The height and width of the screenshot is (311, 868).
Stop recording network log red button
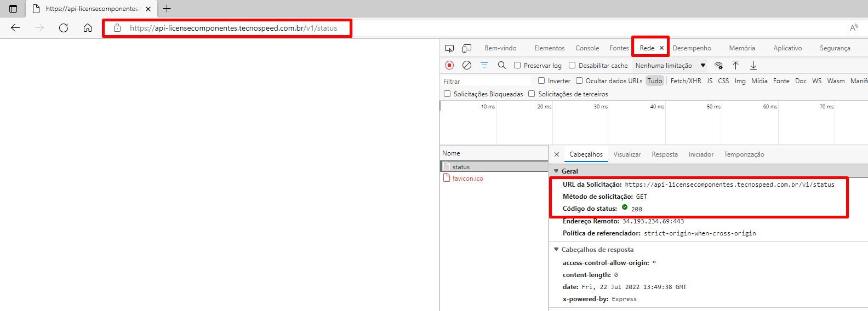pos(449,65)
